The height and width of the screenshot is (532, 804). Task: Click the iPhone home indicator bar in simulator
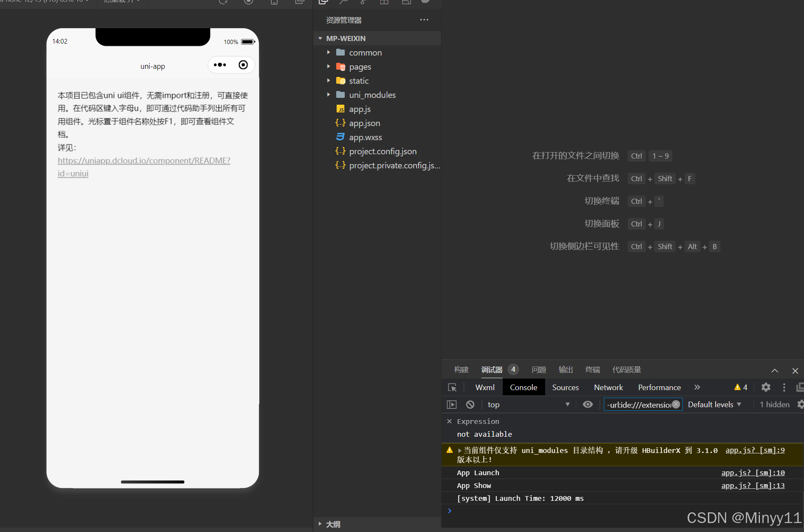(x=153, y=482)
